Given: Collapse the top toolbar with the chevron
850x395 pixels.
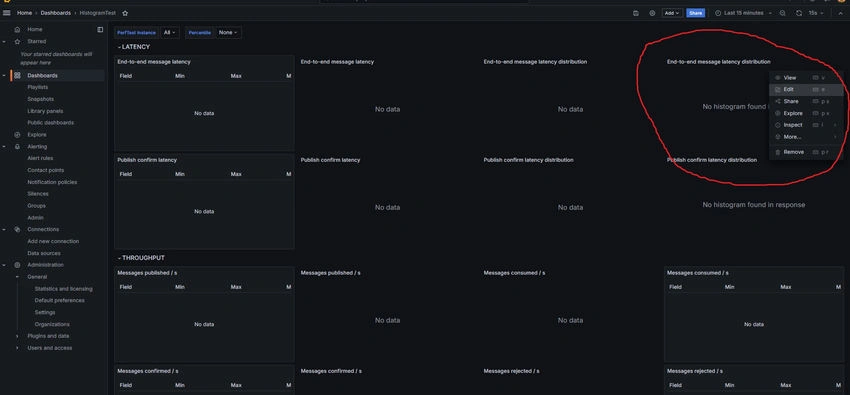Looking at the screenshot, I should click(x=840, y=13).
